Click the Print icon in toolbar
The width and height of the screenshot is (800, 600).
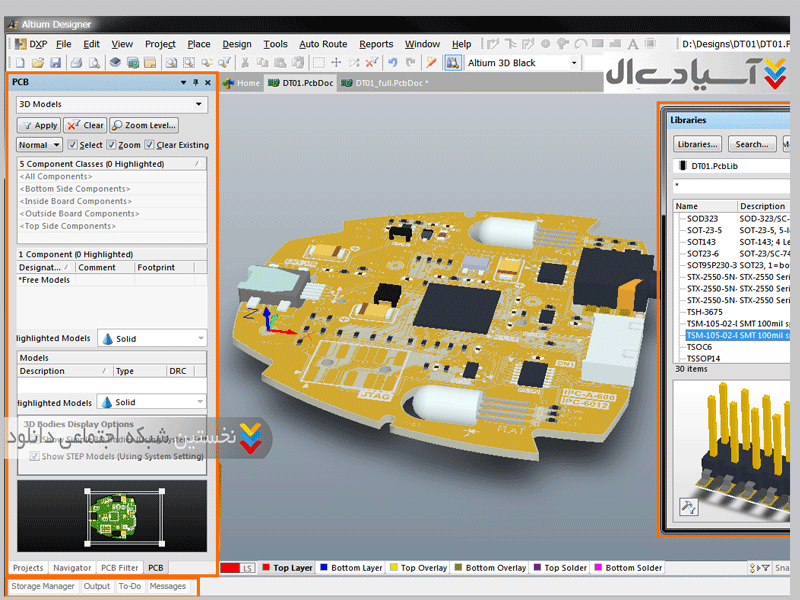click(76, 63)
